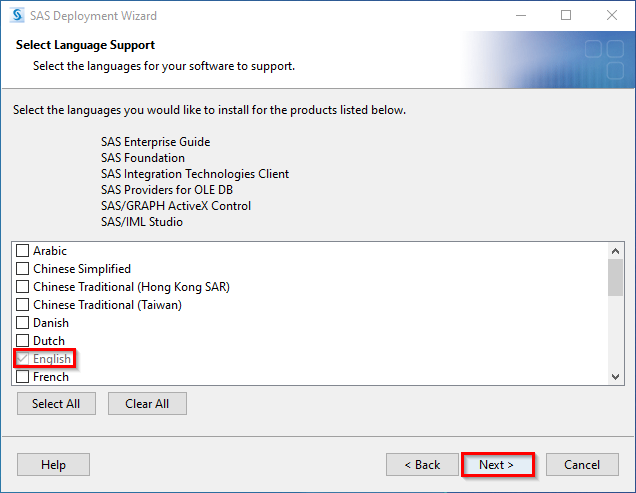Go back with the Back button
Screen dimensions: 636x493
tap(422, 464)
